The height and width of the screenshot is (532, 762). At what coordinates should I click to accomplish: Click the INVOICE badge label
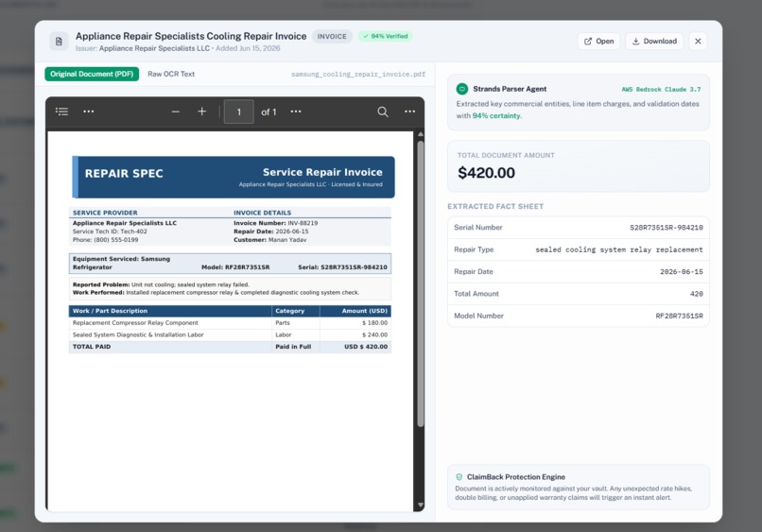pos(332,37)
